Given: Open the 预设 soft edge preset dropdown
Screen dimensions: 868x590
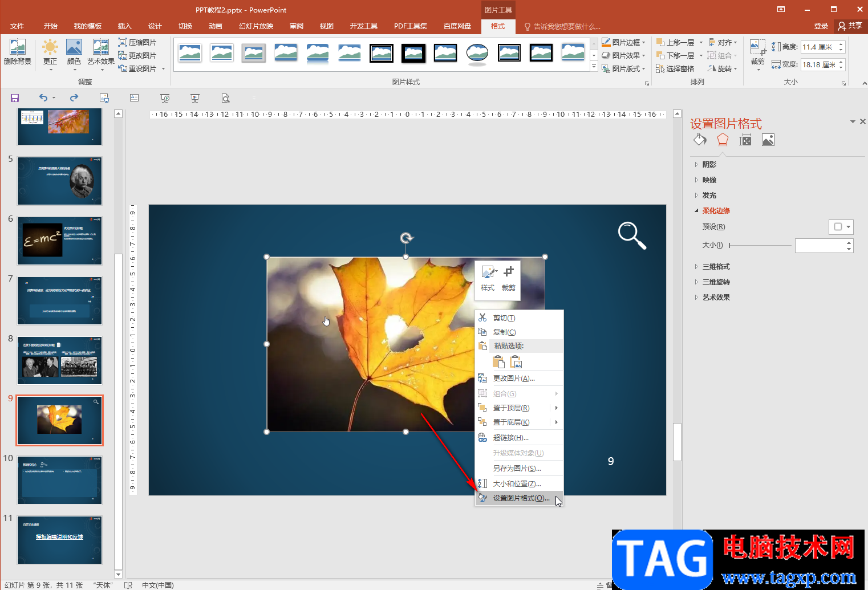Looking at the screenshot, I should [x=841, y=227].
